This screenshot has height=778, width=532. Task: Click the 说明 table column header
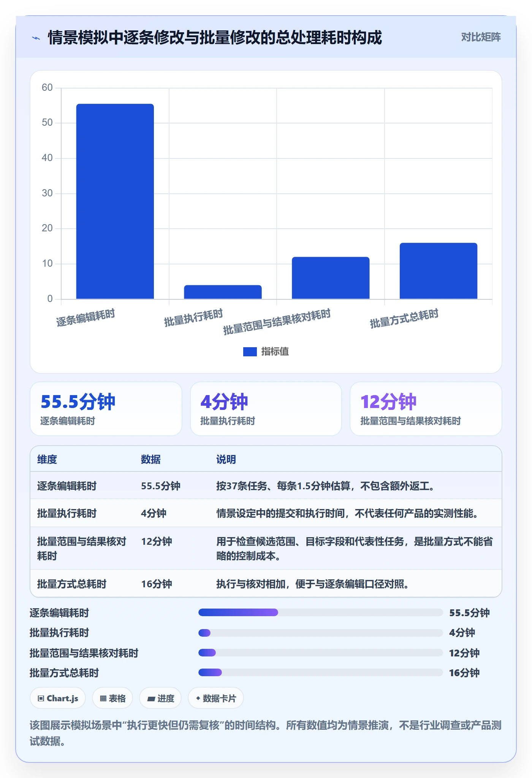[226, 460]
